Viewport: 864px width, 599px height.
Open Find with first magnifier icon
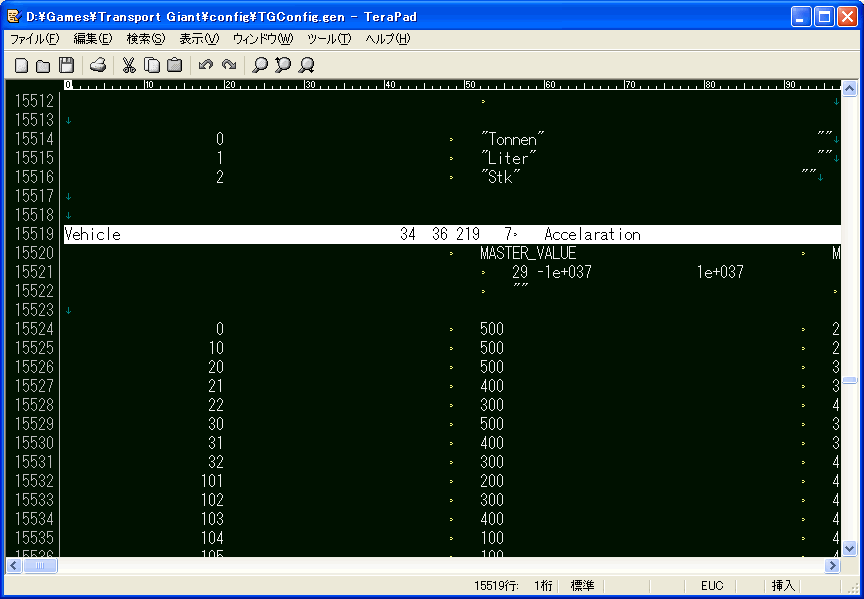coord(260,65)
